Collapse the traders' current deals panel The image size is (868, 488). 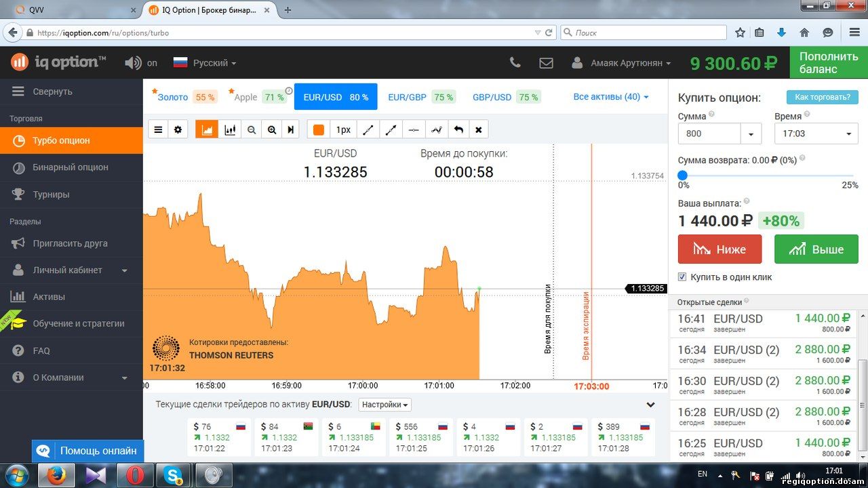coord(651,405)
